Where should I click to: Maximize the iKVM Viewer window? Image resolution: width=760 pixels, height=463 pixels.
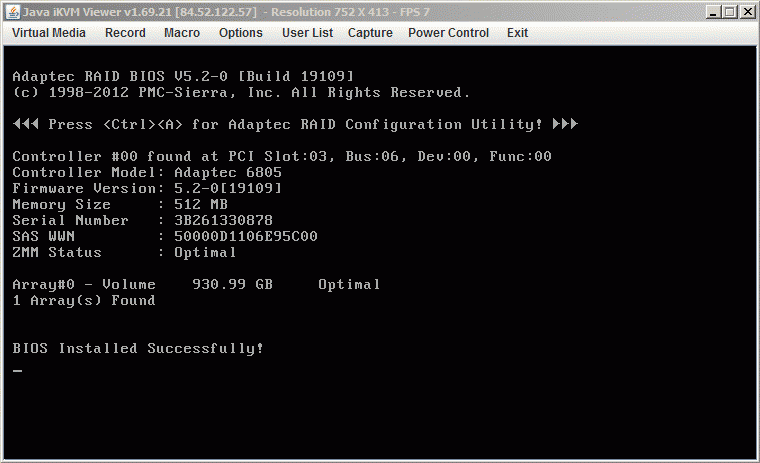[729, 11]
